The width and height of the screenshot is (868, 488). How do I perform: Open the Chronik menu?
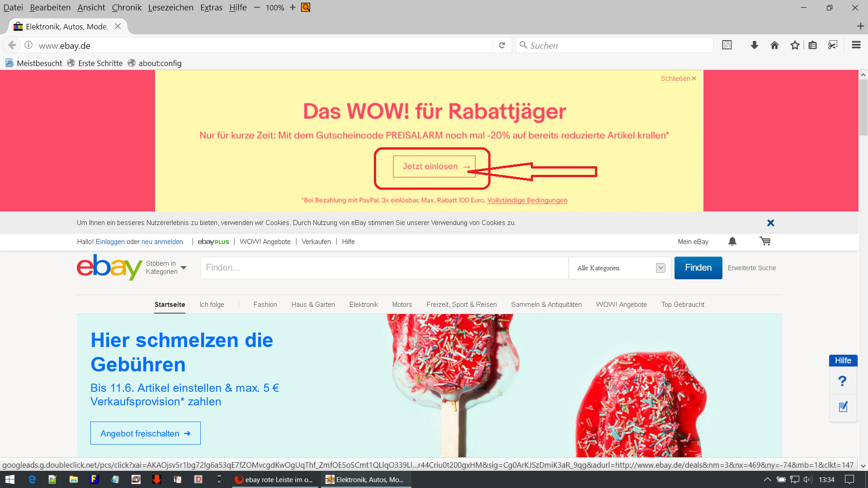tap(127, 8)
